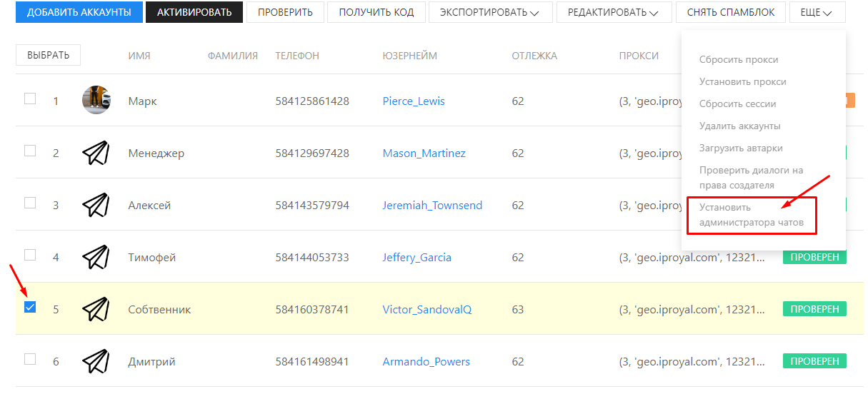Click the Активировать button

pyautogui.click(x=194, y=12)
